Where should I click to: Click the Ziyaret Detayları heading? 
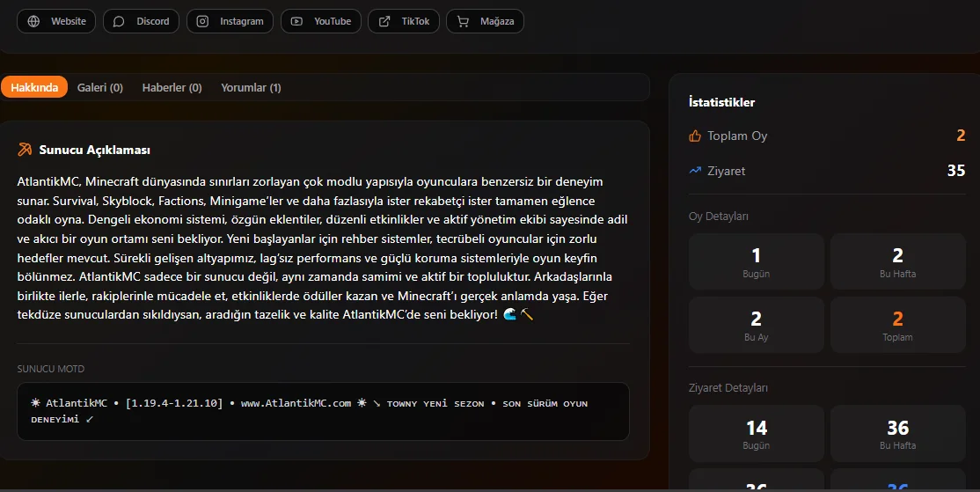click(x=728, y=388)
